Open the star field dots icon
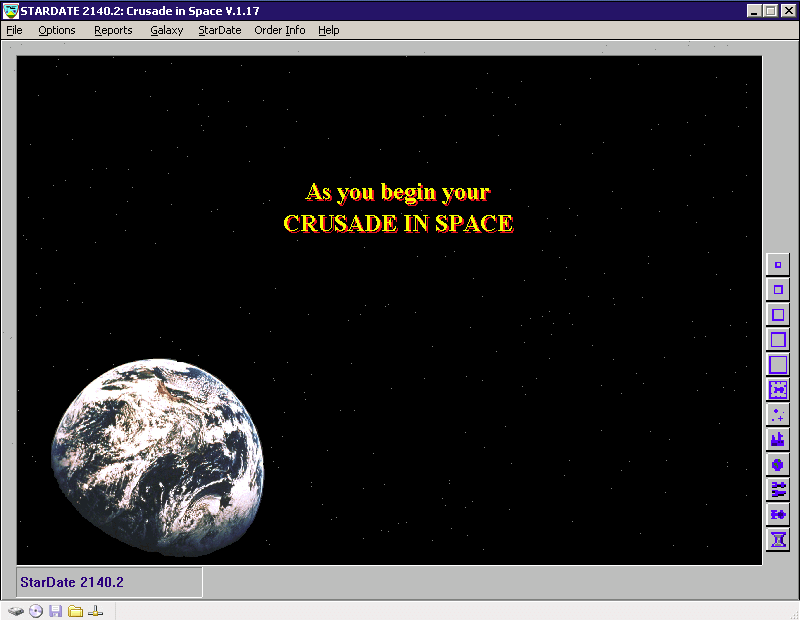This screenshot has height=621, width=800. pos(778,415)
